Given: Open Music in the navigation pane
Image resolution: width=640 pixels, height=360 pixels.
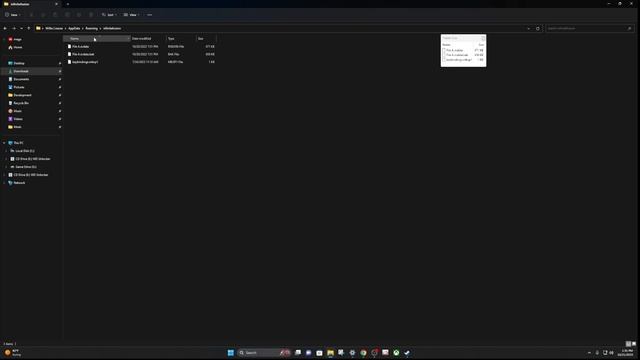Looking at the screenshot, I should click(18, 111).
